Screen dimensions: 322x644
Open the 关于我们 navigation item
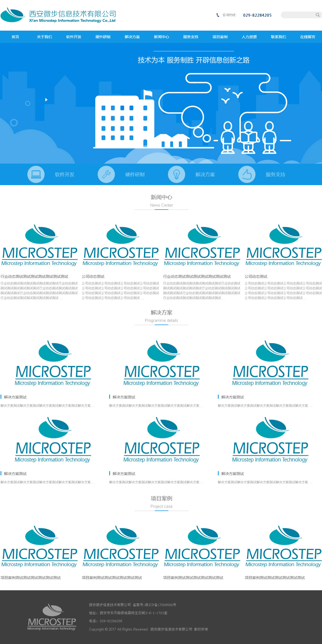tap(45, 37)
